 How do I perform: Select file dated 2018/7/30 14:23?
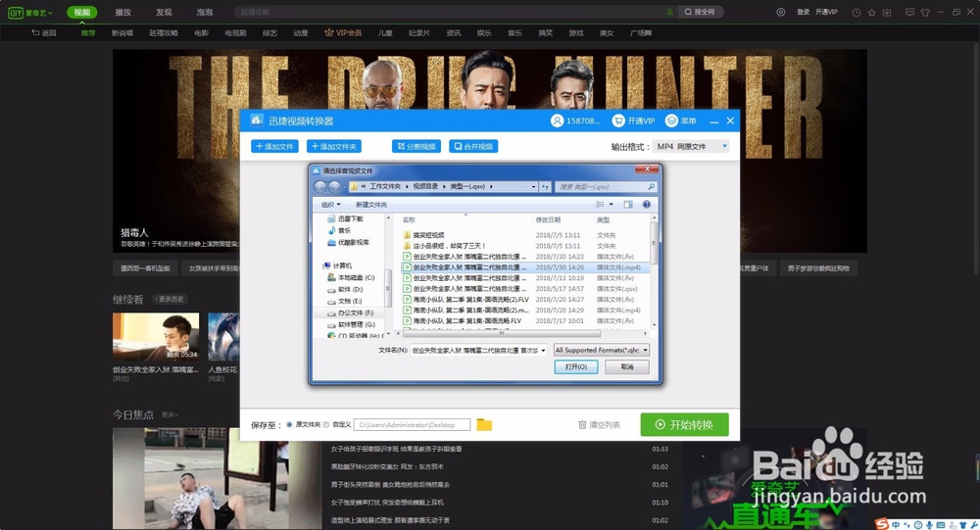(x=525, y=257)
